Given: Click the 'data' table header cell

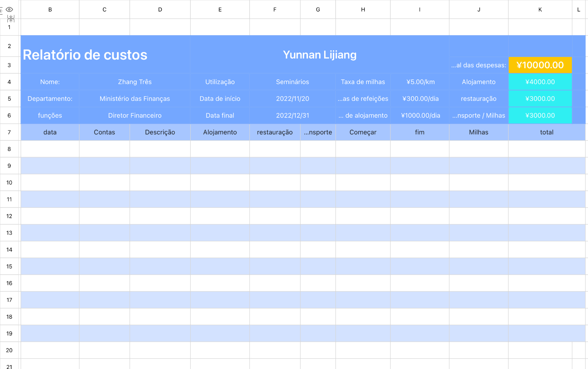Looking at the screenshot, I should click(x=50, y=132).
